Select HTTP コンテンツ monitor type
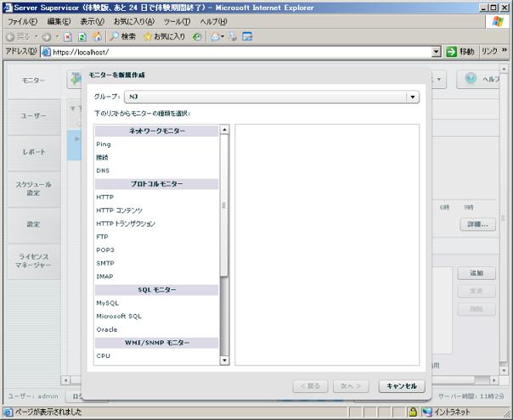The width and height of the screenshot is (513, 420). point(120,210)
